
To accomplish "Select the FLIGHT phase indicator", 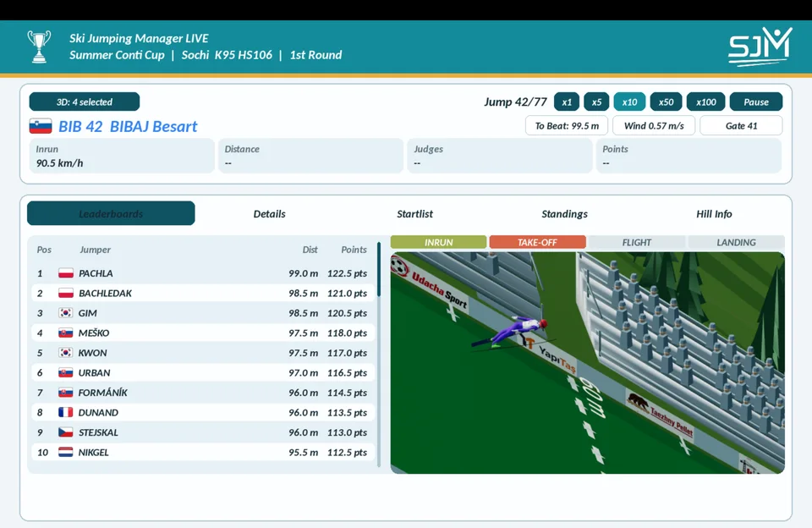I will point(636,242).
